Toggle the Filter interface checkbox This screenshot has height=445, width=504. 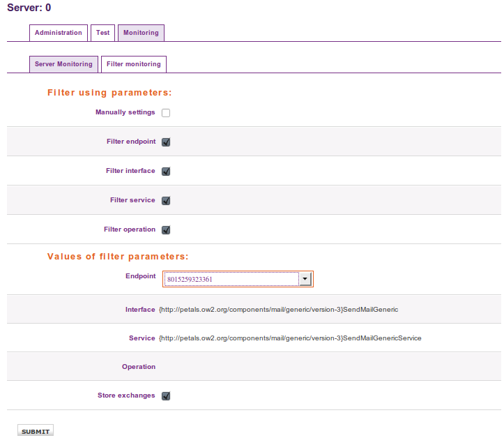click(x=166, y=172)
